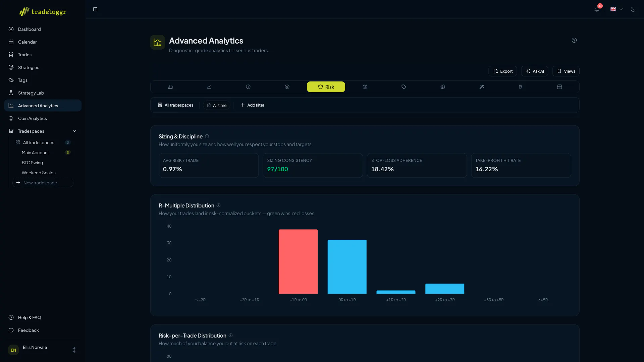Select the target strategies tab
644x362 pixels.
click(x=365, y=87)
